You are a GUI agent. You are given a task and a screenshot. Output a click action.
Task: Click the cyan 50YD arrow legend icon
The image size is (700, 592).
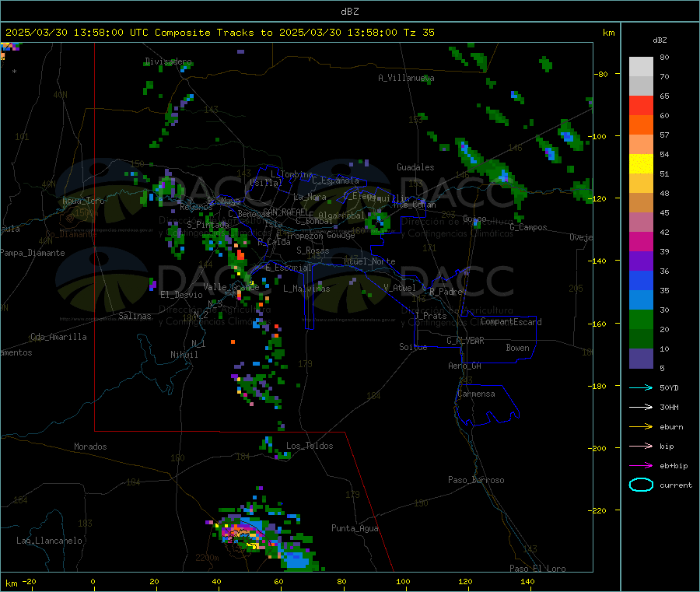click(641, 387)
